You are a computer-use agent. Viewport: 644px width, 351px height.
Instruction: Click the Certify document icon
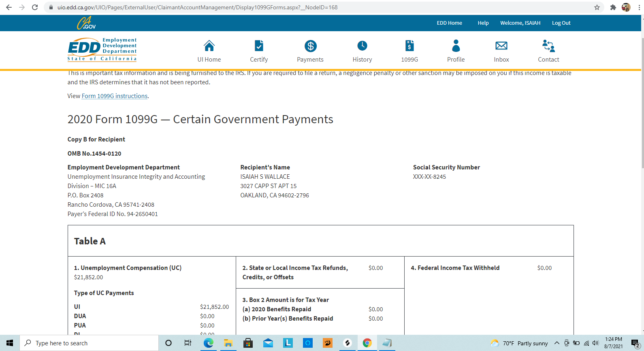(x=259, y=46)
